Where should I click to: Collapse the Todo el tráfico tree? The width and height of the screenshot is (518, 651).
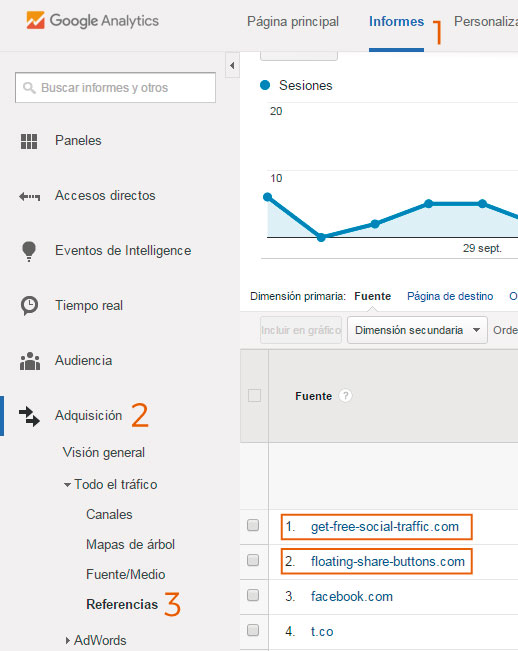(x=67, y=485)
